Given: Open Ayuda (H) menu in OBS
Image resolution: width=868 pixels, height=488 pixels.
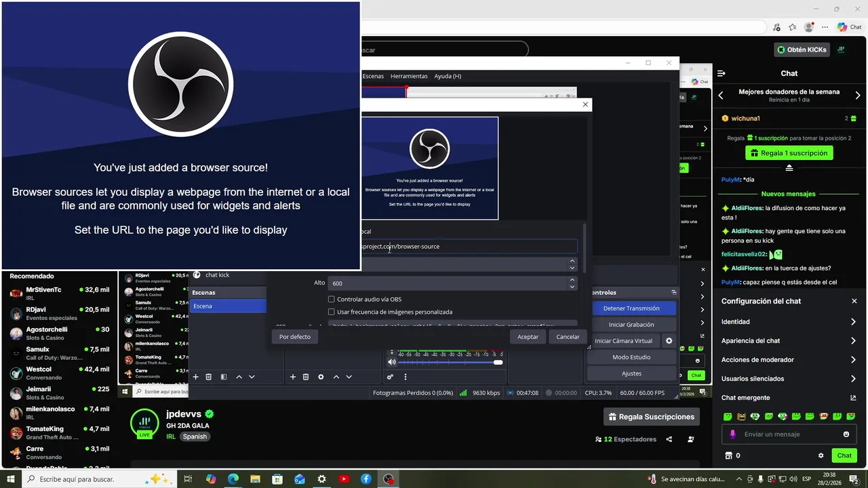Looking at the screenshot, I should coord(448,76).
